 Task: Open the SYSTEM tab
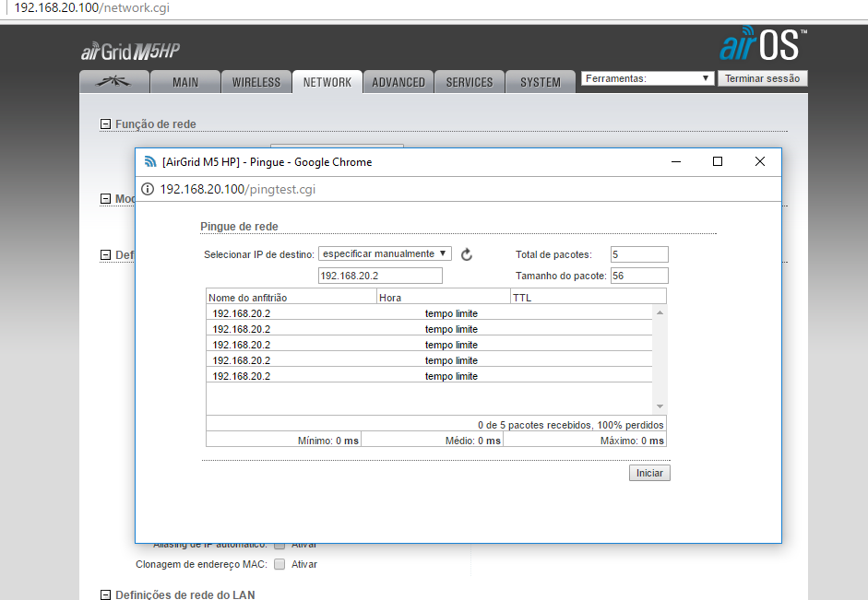pos(541,82)
